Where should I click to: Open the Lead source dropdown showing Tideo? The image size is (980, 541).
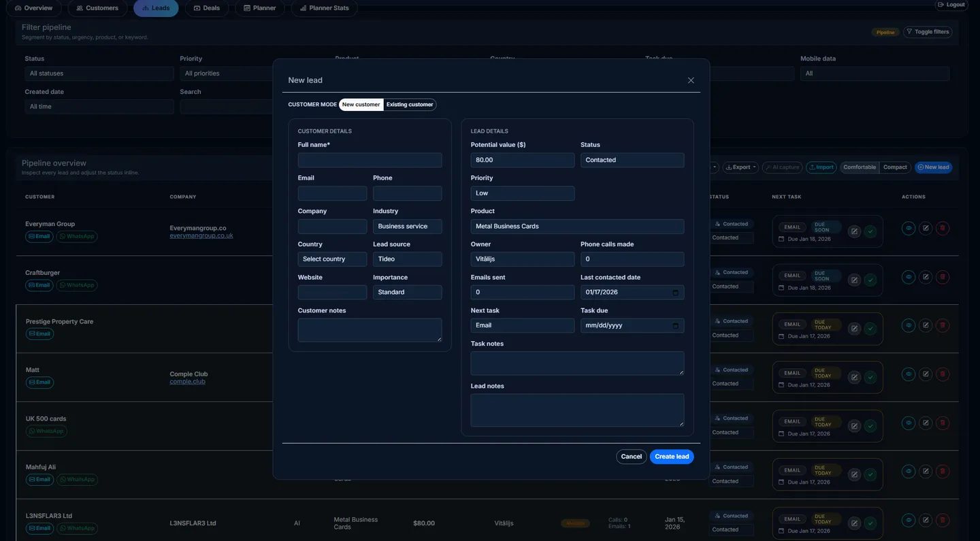coord(407,259)
